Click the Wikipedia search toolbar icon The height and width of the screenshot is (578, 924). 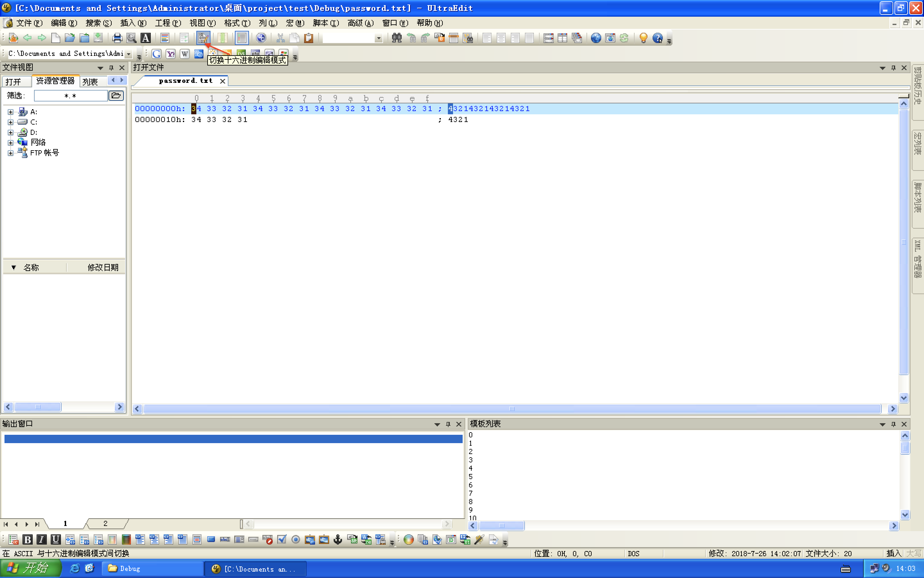185,54
